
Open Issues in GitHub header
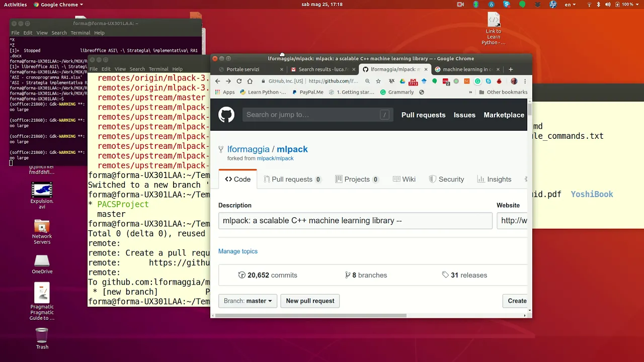point(464,115)
